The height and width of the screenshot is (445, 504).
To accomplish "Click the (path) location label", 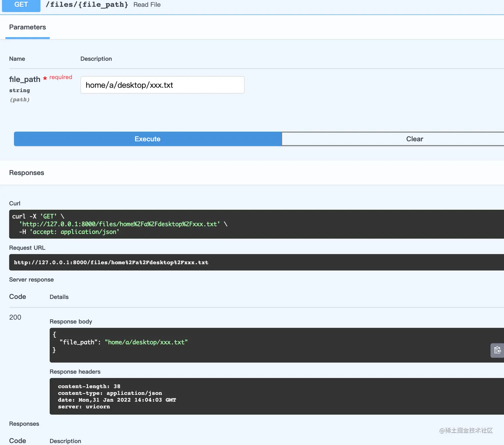I will tap(20, 100).
